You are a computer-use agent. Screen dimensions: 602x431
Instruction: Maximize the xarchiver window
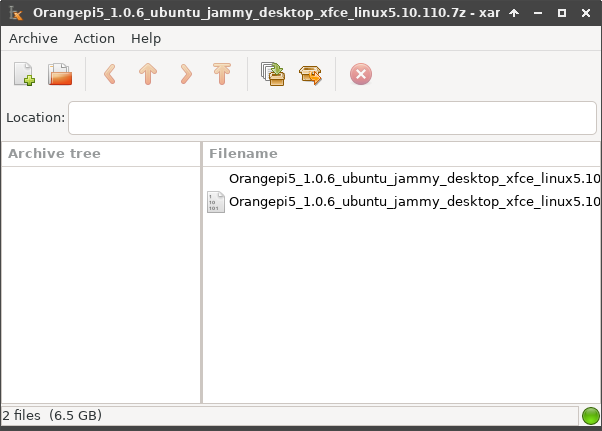[x=562, y=13]
